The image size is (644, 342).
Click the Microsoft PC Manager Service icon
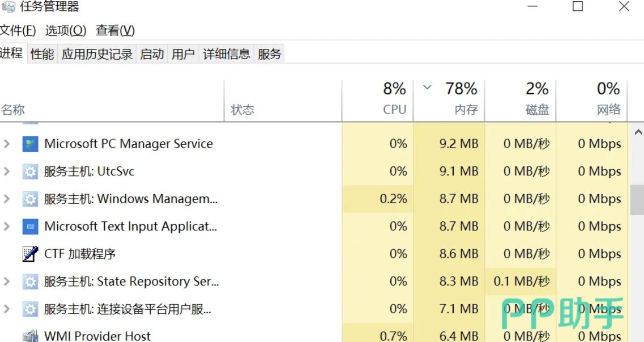(x=30, y=144)
